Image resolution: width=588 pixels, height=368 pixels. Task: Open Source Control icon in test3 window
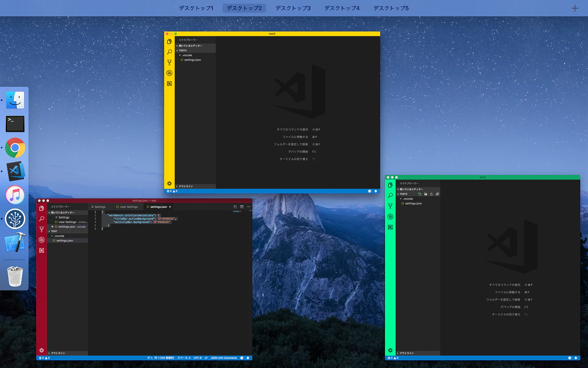[169, 63]
